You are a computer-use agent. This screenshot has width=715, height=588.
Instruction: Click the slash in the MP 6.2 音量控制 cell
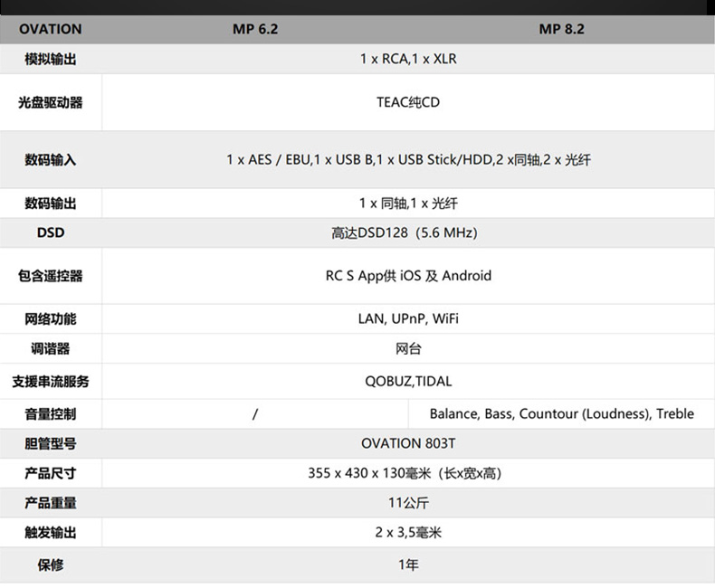point(255,414)
